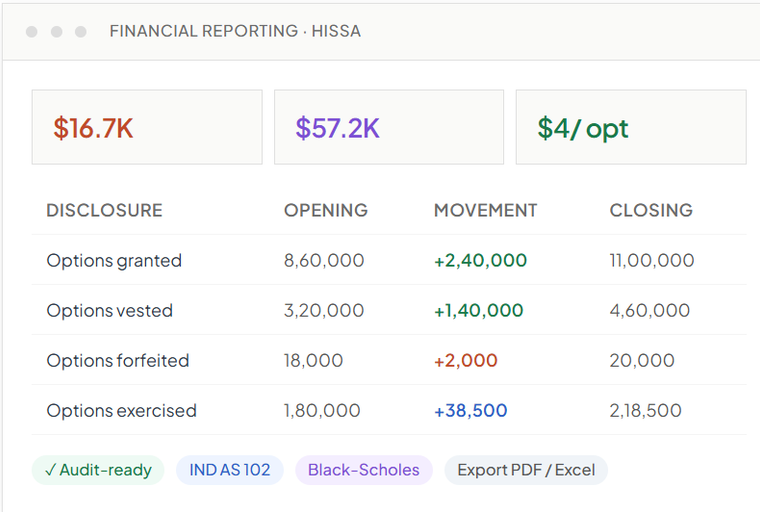Click movement value +2,000
The height and width of the screenshot is (512, 760).
pyautogui.click(x=465, y=361)
